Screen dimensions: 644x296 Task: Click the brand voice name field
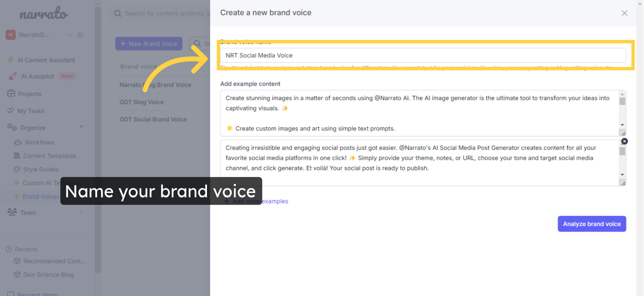tap(423, 55)
